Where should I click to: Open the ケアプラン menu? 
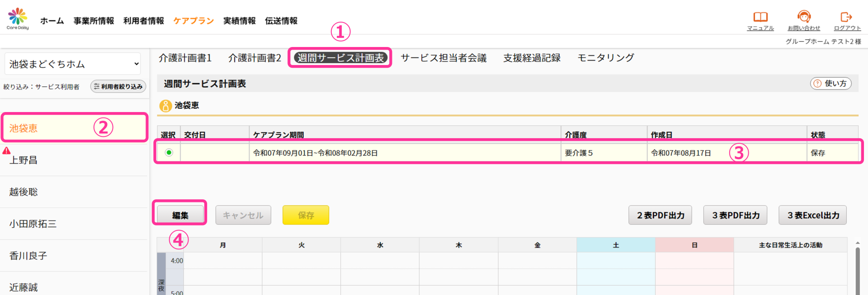coord(193,21)
